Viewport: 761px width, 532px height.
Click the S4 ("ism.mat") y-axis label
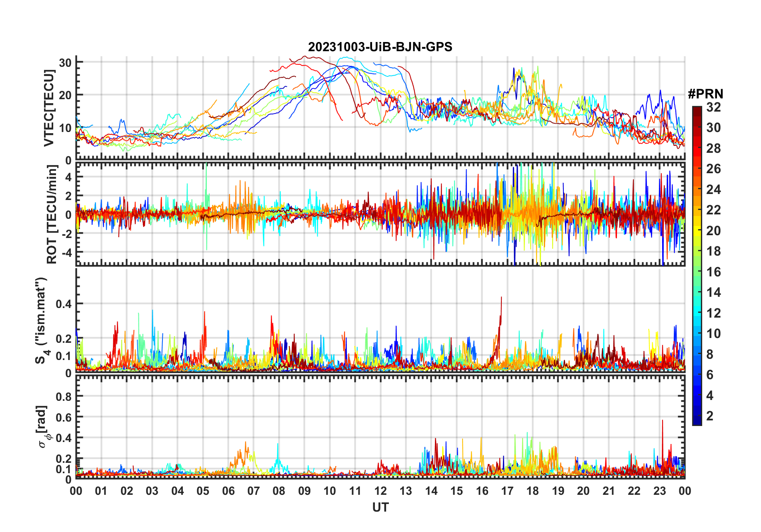[41, 321]
